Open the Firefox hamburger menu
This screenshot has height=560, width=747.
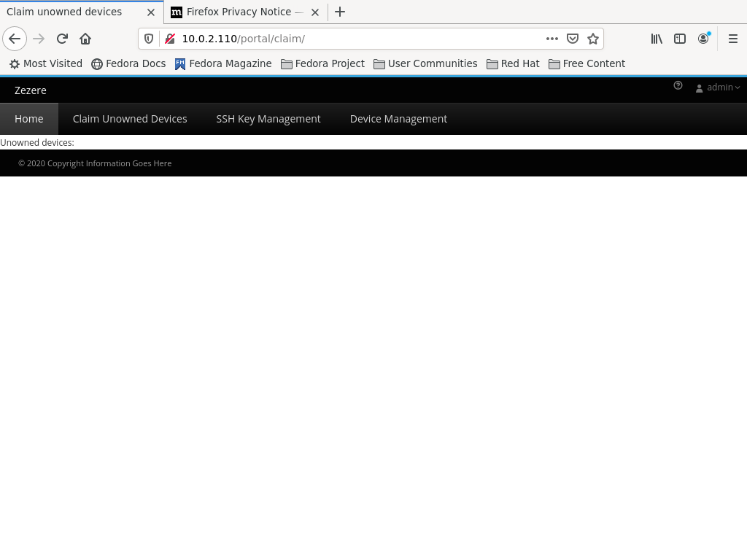click(x=732, y=39)
